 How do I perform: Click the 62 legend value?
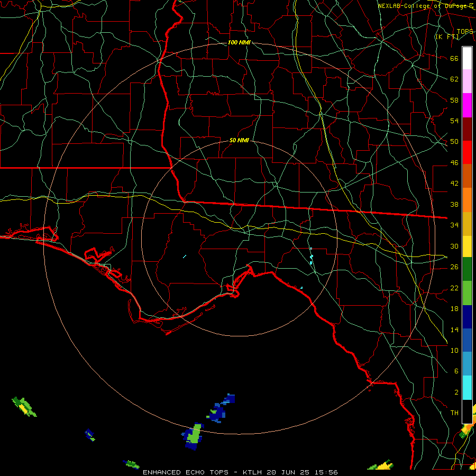[454, 79]
